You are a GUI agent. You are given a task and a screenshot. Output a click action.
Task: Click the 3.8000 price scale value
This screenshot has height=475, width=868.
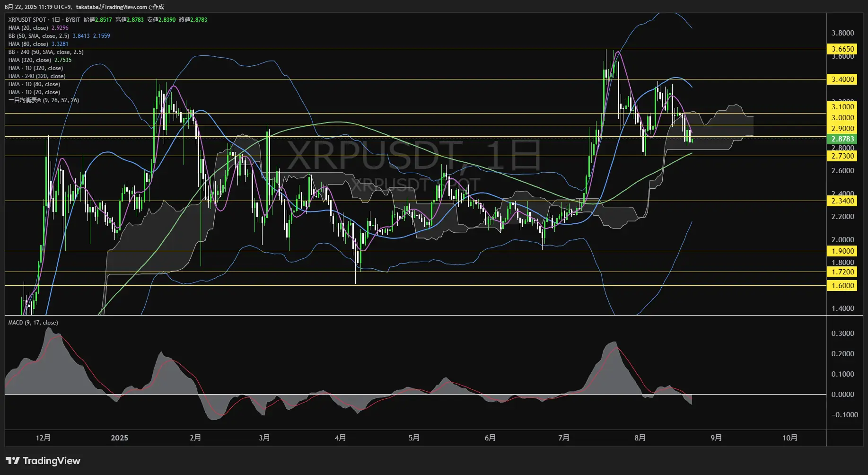click(842, 33)
